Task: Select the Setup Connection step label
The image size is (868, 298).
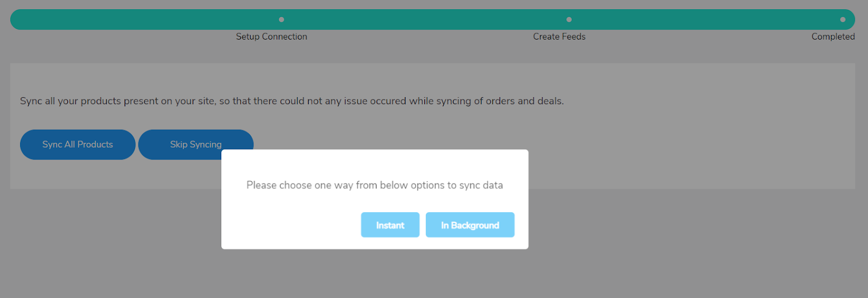Action: coord(271,36)
